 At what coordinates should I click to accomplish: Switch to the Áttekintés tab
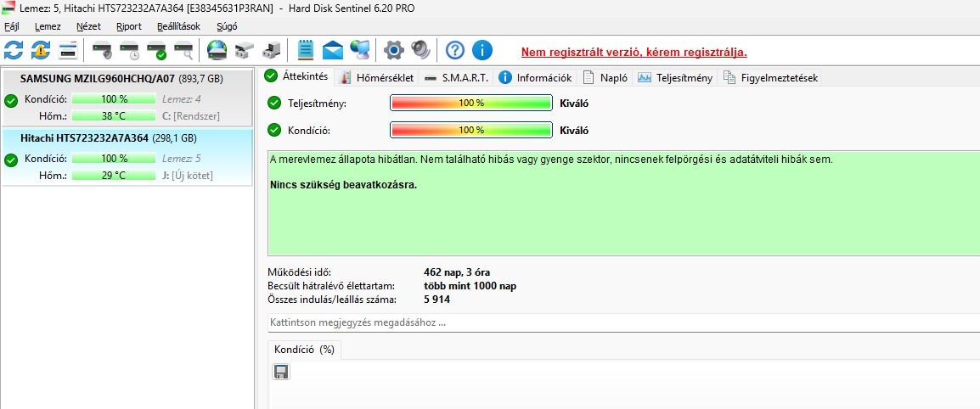click(x=297, y=76)
